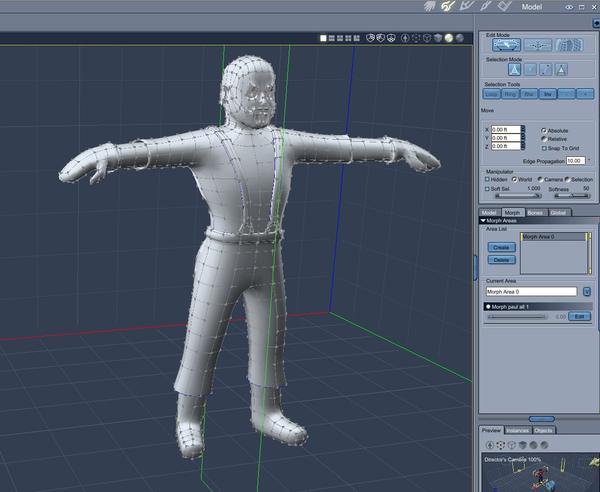Open the Render room icon
Image resolution: width=600 pixels, height=492 pixels.
click(504, 6)
